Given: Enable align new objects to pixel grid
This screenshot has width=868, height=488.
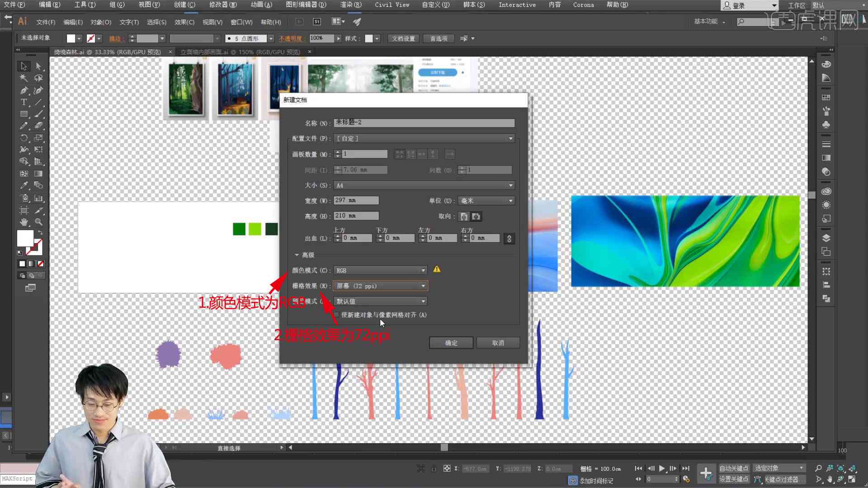Looking at the screenshot, I should tap(336, 315).
